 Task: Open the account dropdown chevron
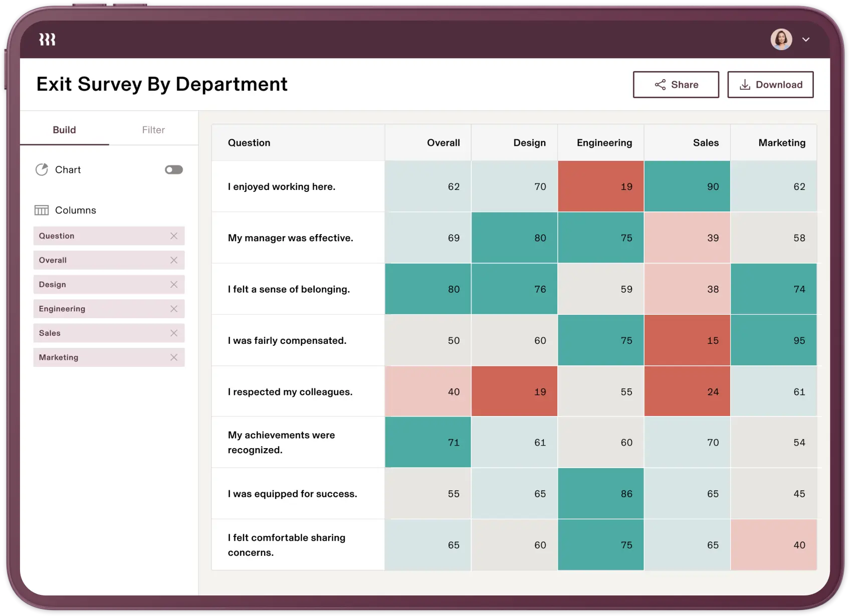coord(806,39)
